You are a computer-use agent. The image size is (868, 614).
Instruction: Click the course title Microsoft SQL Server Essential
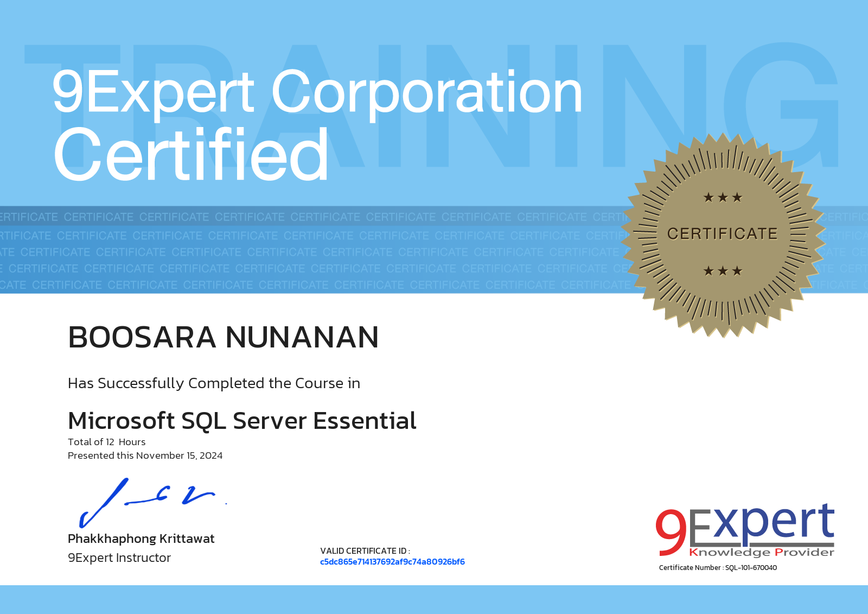(x=242, y=421)
